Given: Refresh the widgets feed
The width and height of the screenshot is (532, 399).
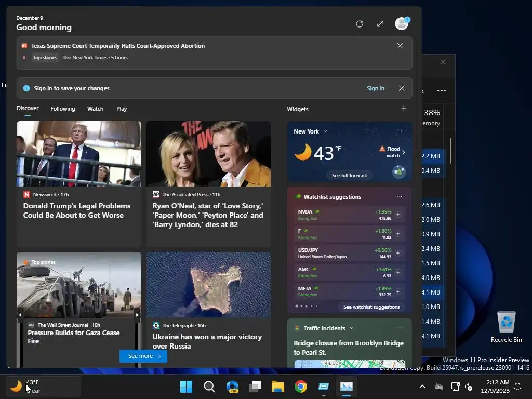Looking at the screenshot, I should [x=360, y=24].
